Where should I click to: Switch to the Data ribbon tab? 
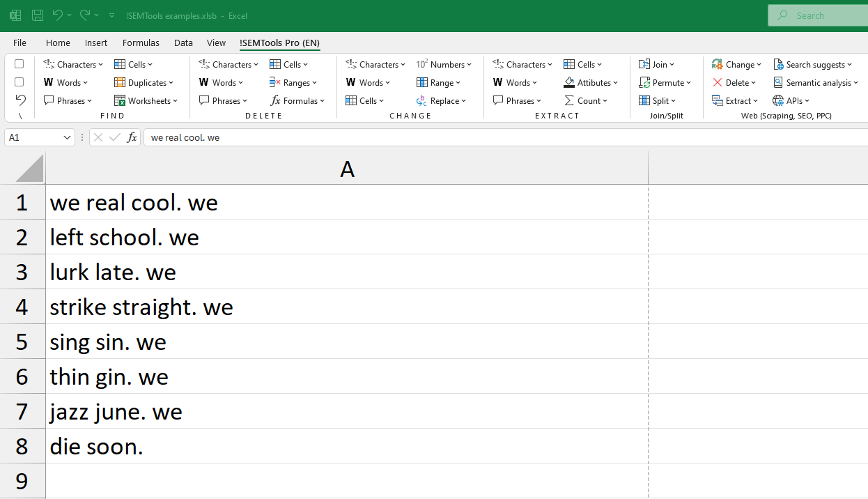[x=183, y=43]
